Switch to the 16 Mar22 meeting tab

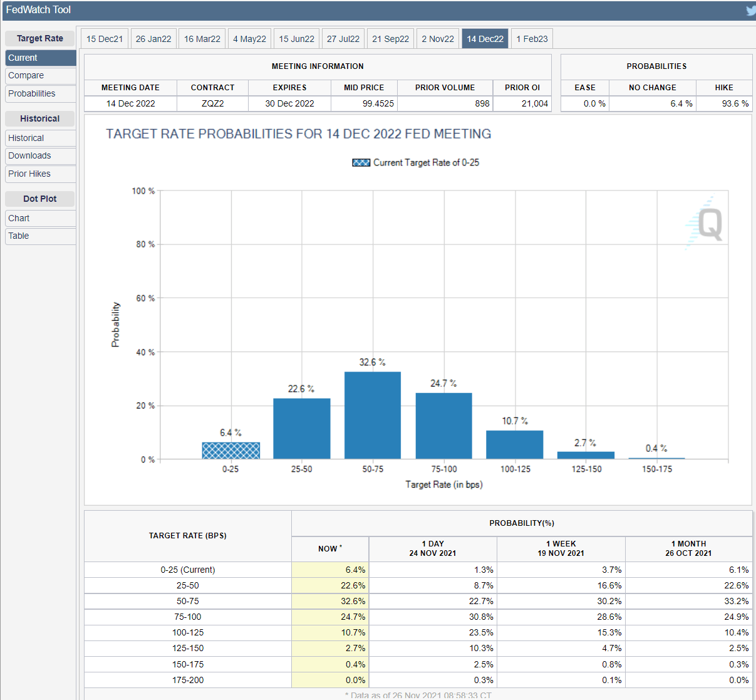[x=202, y=39]
